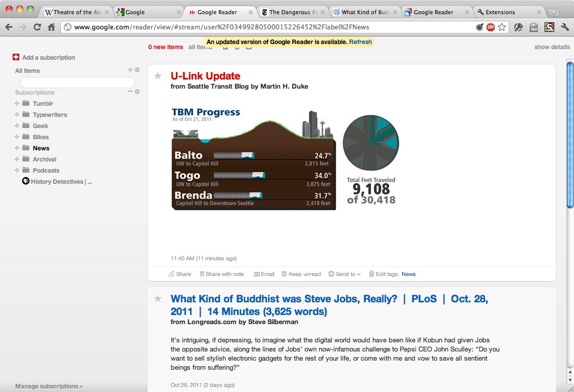Click the Refresh link in the notification
Viewport: 574px width, 392px height.
360,42
